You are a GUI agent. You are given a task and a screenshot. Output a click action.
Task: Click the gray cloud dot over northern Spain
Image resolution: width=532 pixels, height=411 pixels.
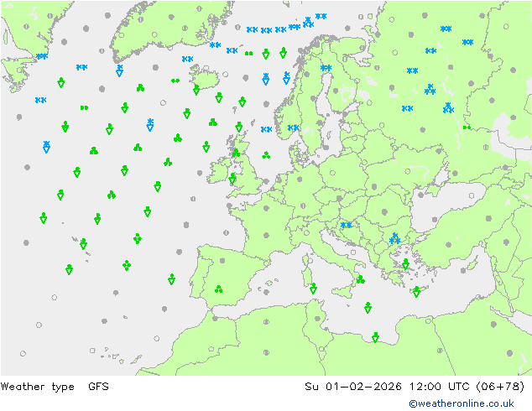[222, 260]
